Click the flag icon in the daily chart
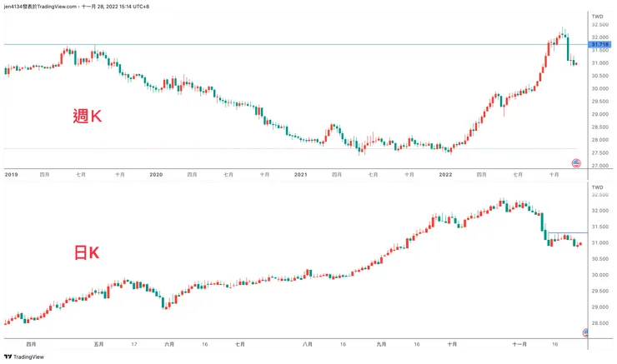The height and width of the screenshot is (364, 617). 585,333
